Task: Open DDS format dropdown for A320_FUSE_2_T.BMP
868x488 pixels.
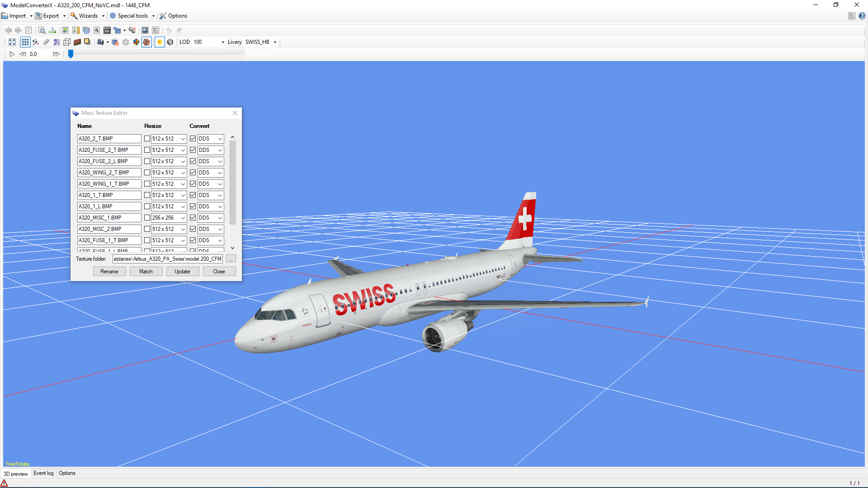Action: pos(220,150)
